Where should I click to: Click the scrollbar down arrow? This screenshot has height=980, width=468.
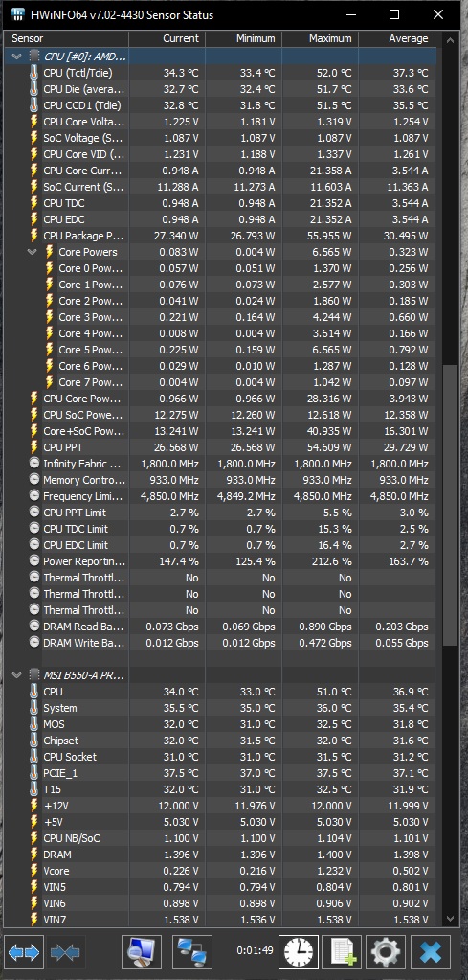pyautogui.click(x=449, y=918)
